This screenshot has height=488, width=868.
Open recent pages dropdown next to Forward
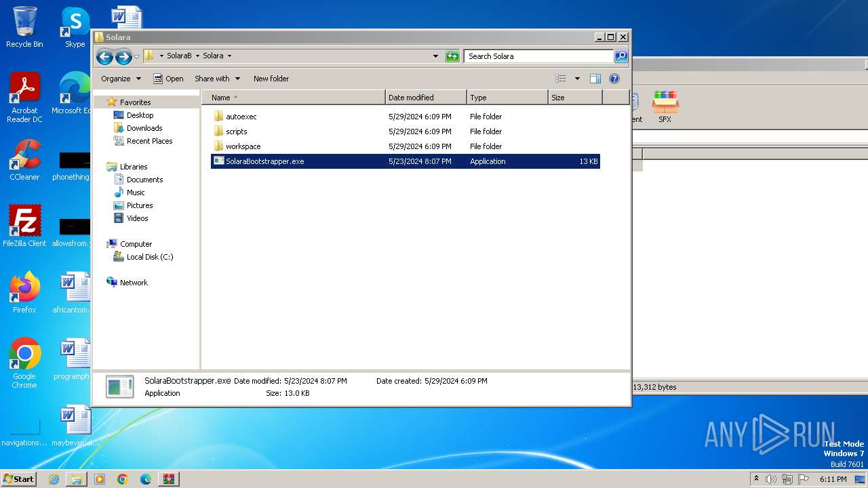pos(137,56)
